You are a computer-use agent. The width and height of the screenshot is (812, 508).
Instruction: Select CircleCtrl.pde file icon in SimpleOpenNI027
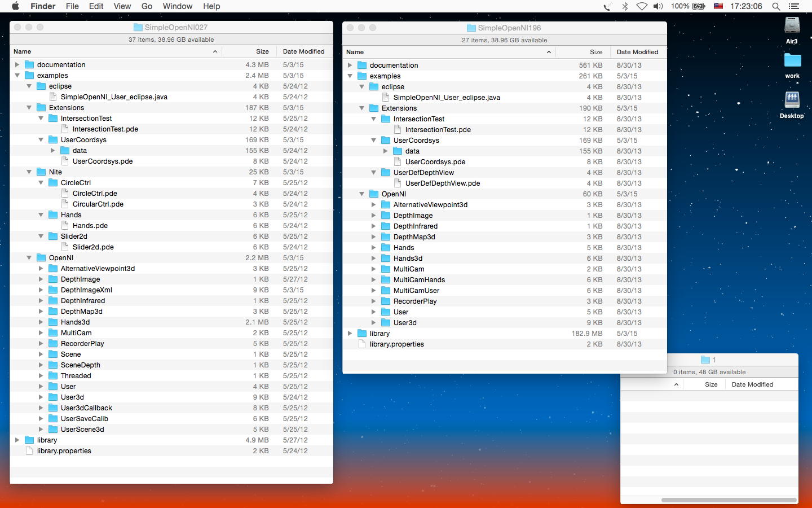coord(65,194)
